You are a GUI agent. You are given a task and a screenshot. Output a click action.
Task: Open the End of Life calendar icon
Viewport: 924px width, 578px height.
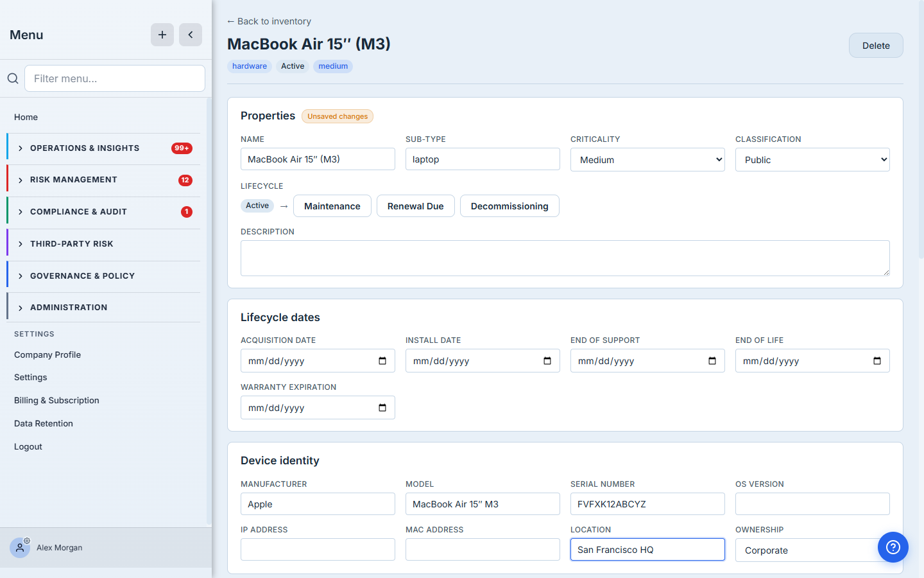point(877,361)
